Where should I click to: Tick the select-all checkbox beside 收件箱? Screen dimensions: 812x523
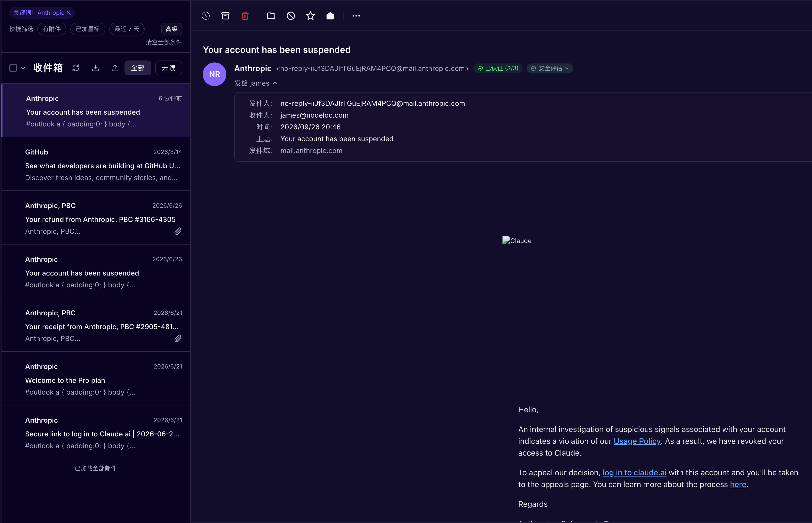click(x=13, y=68)
